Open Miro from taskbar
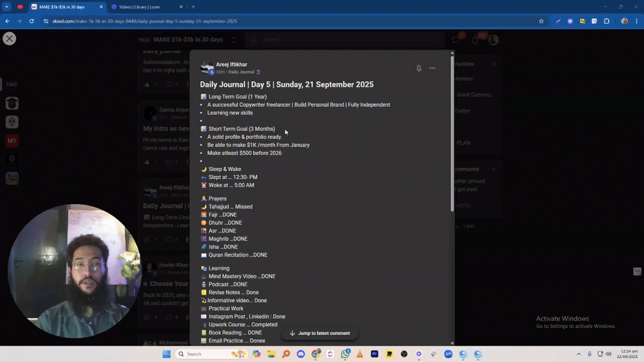The image size is (644, 362). (389, 354)
